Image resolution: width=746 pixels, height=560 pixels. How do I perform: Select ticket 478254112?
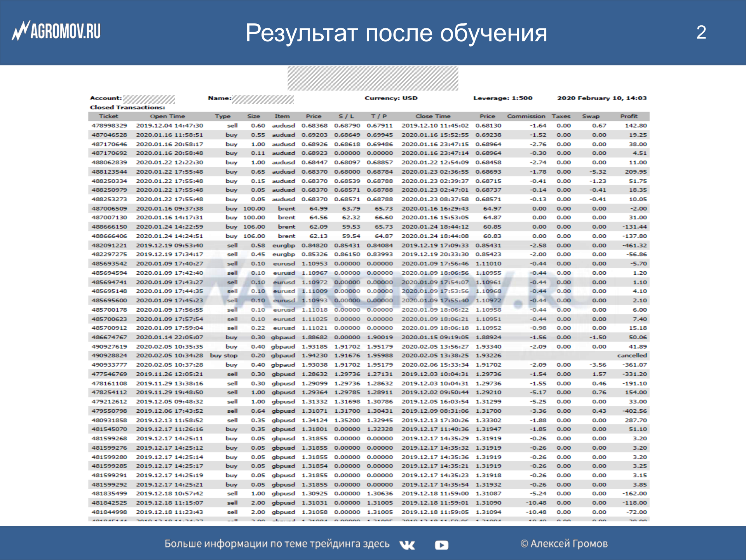point(109,392)
